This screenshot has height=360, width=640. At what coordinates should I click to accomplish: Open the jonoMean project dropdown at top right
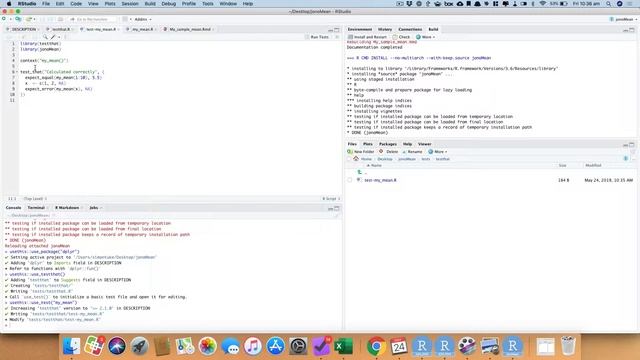tap(624, 19)
